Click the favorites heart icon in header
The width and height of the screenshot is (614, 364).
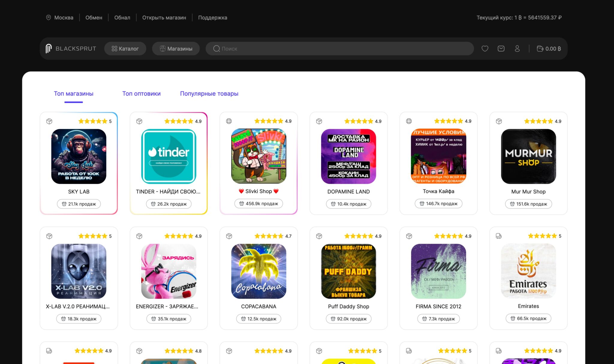[x=485, y=49]
